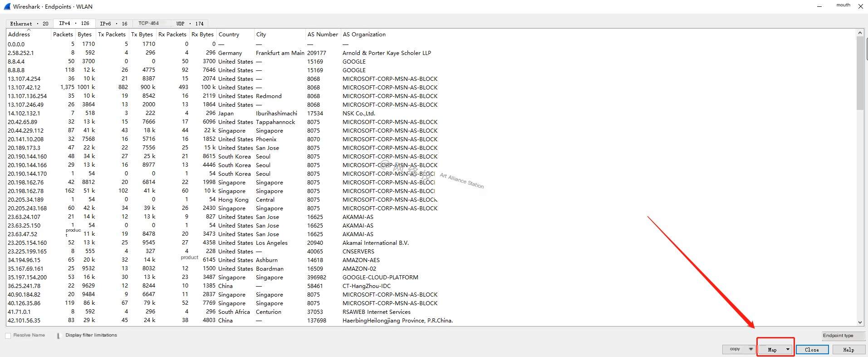Open the copy button dropdown arrow
The width and height of the screenshot is (868, 357).
[751, 349]
